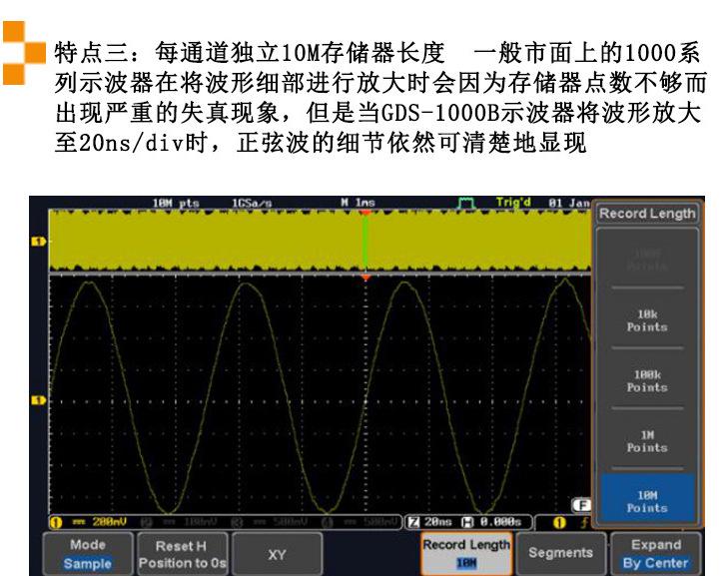
Task: Click channel 1 ground marker on waveform
Action: tap(39, 400)
